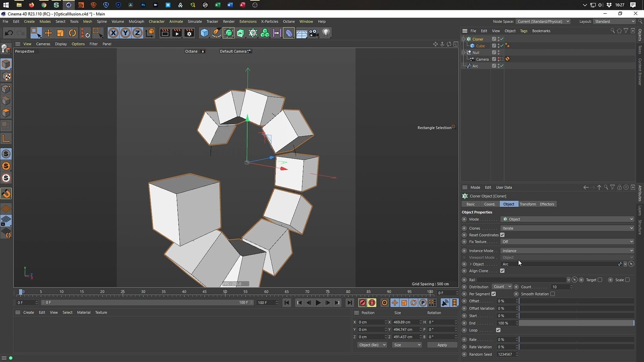Select the Rotate tool in toolbar
This screenshot has width=644, height=362.
[x=73, y=33]
